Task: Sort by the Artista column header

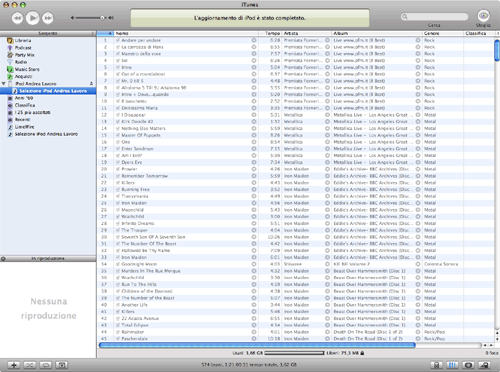Action: click(307, 33)
